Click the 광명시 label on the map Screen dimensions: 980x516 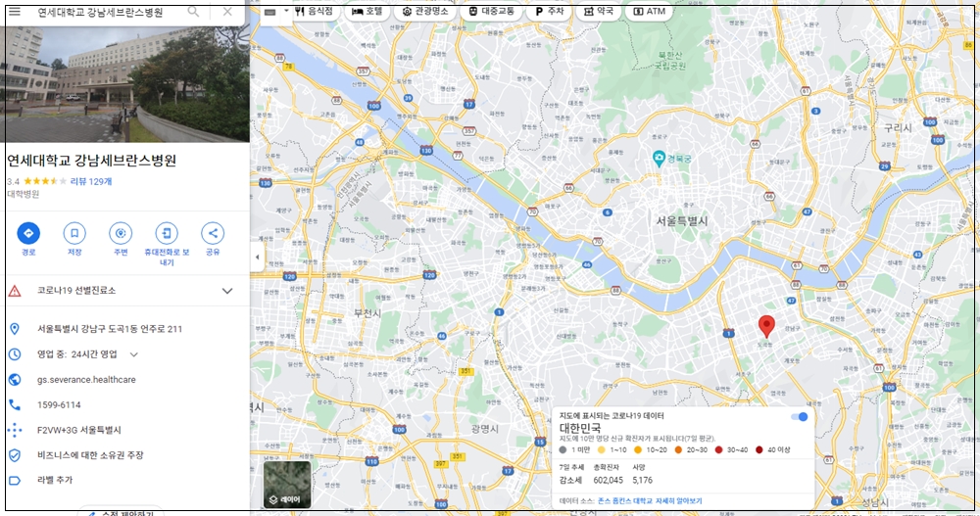(x=485, y=429)
